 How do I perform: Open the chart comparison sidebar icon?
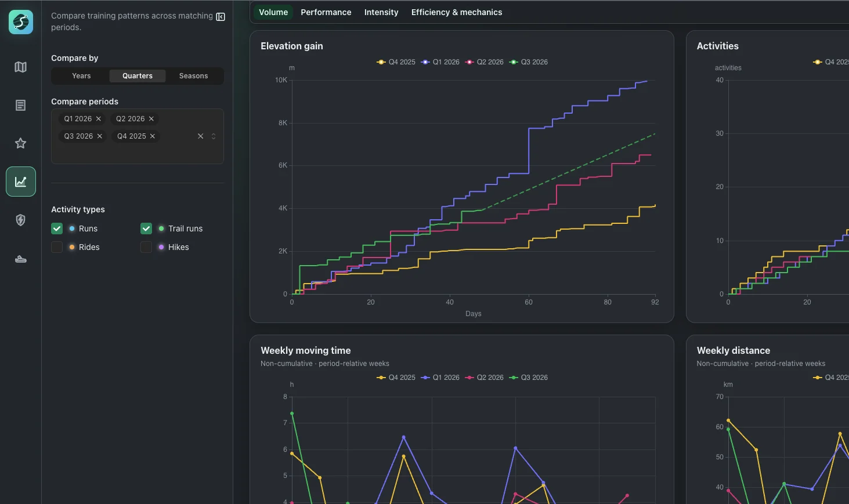[21, 182]
